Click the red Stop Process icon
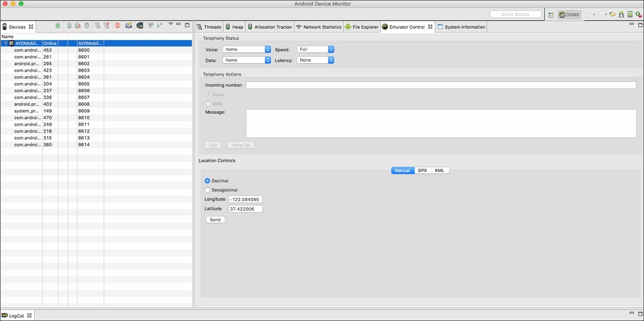644x321 pixels. [118, 26]
